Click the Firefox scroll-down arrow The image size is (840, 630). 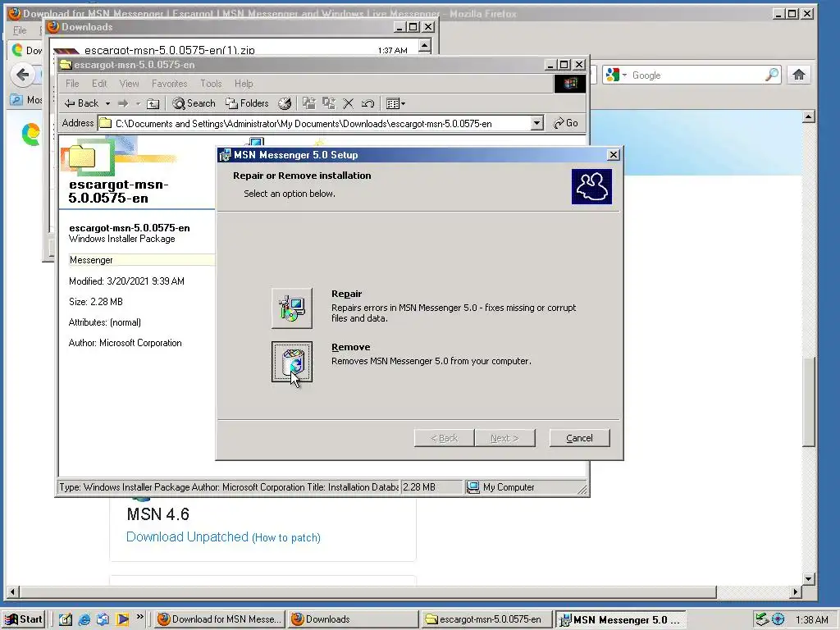[x=808, y=579]
